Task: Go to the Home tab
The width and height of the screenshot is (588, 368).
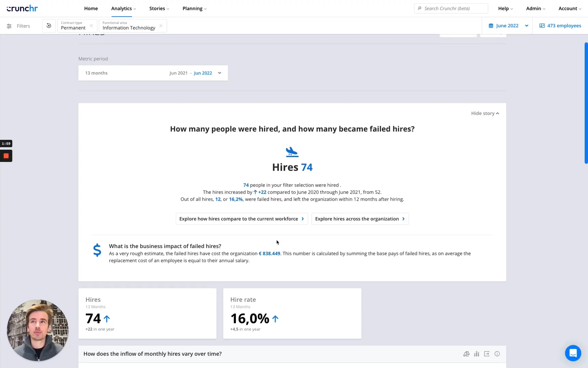Action: 91,9
